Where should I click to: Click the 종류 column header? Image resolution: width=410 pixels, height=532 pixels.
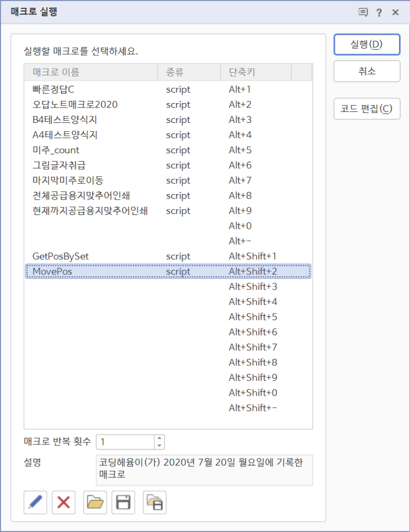pyautogui.click(x=189, y=72)
